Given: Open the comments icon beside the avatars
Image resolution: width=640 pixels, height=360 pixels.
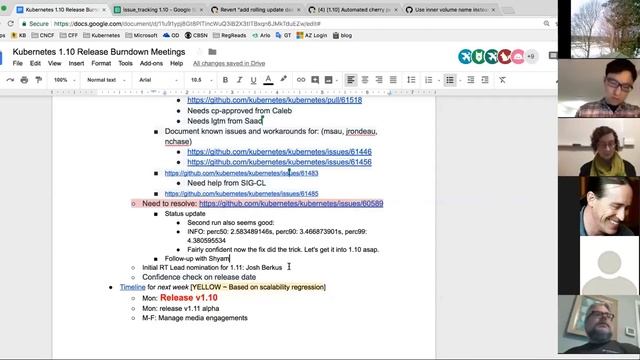Looking at the screenshot, I should tap(553, 56).
